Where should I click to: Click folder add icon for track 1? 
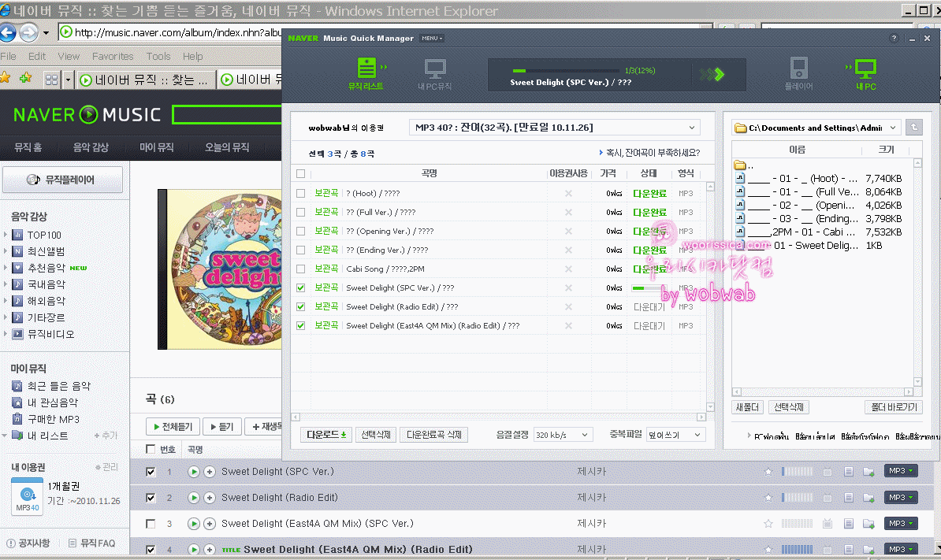(868, 472)
